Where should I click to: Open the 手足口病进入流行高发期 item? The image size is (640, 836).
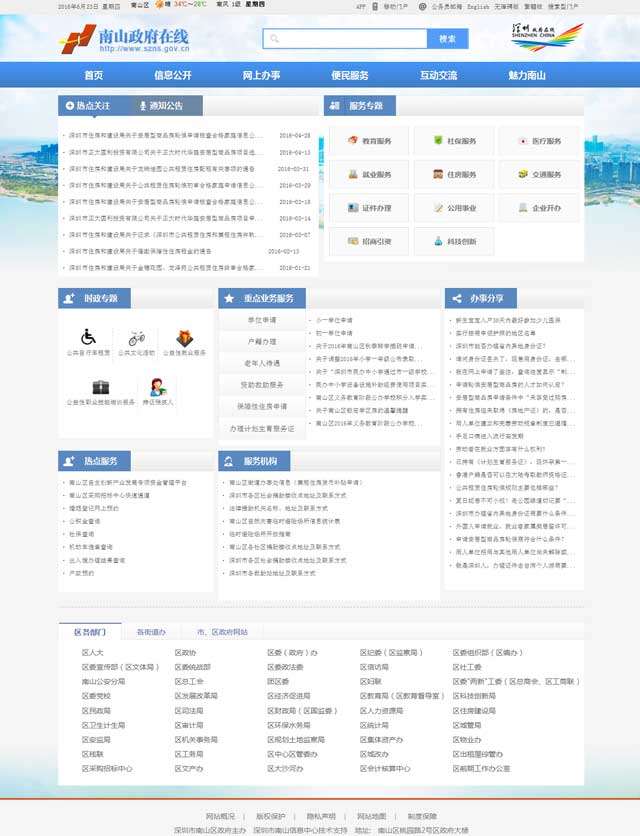click(490, 436)
